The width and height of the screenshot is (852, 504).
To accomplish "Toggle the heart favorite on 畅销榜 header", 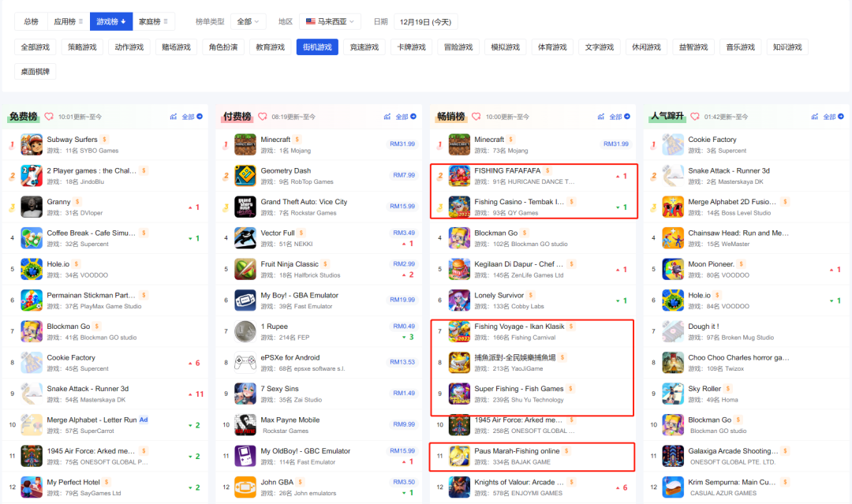I will click(x=475, y=115).
